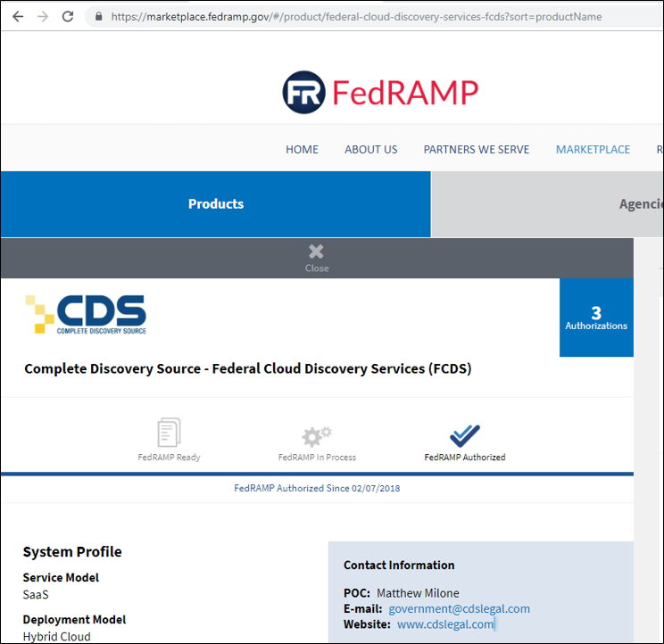Click the 'System Profile' heading
Viewport: 664px width, 644px height.
pyautogui.click(x=72, y=552)
